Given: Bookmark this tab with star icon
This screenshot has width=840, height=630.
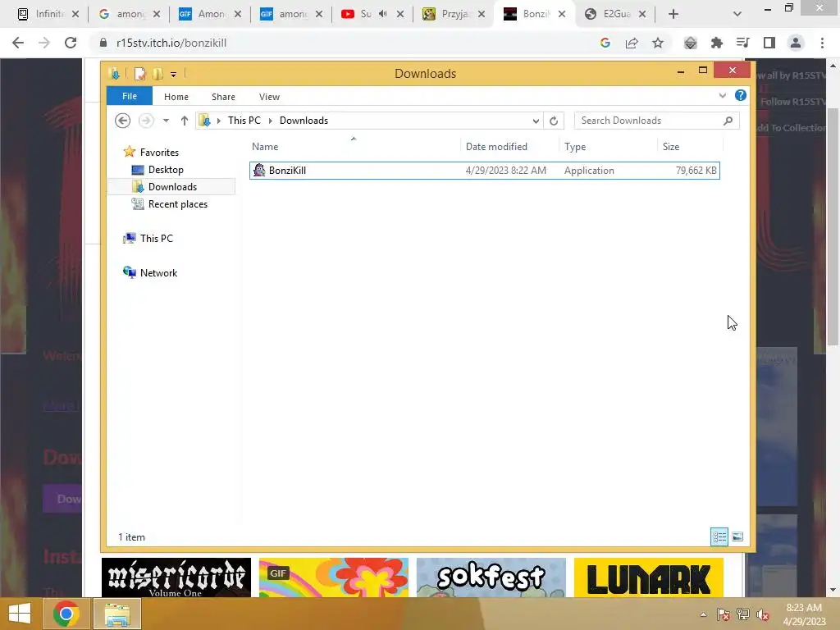Looking at the screenshot, I should click(658, 43).
